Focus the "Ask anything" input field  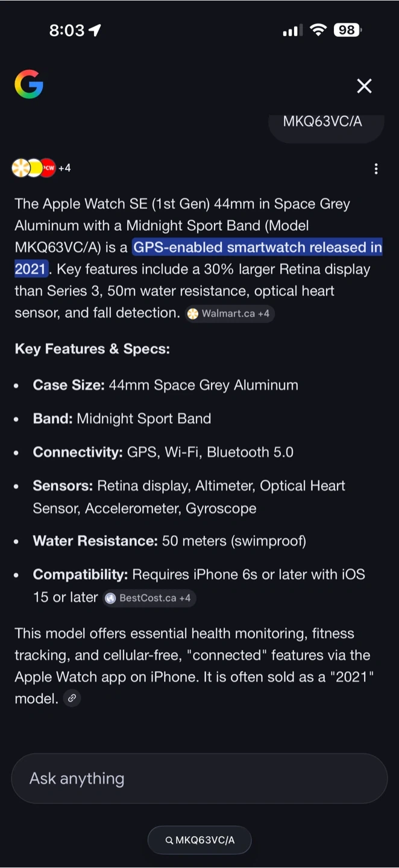pyautogui.click(x=199, y=778)
